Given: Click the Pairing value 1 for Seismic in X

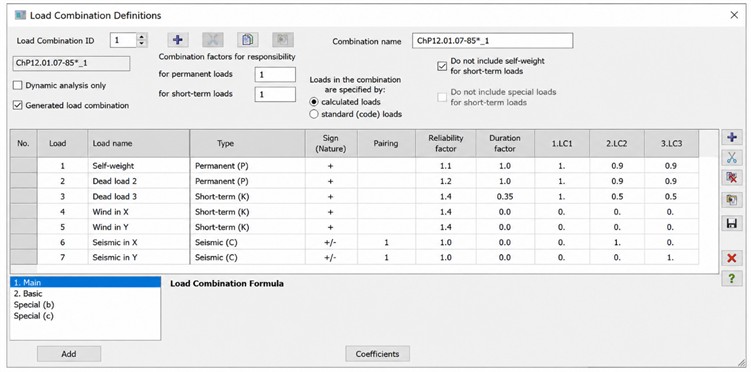Looking at the screenshot, I should tap(386, 242).
